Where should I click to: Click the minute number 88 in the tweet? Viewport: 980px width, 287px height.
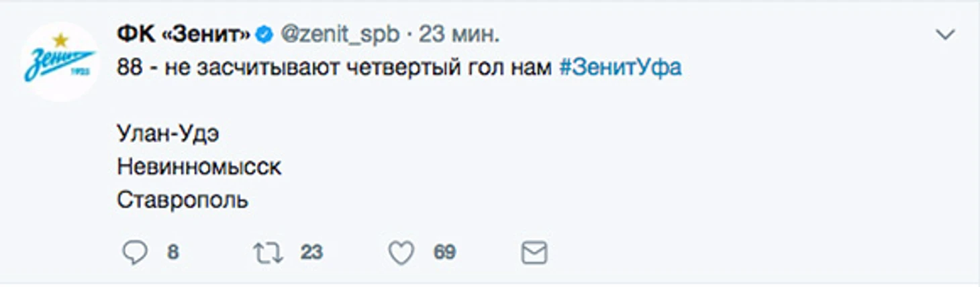tap(129, 68)
